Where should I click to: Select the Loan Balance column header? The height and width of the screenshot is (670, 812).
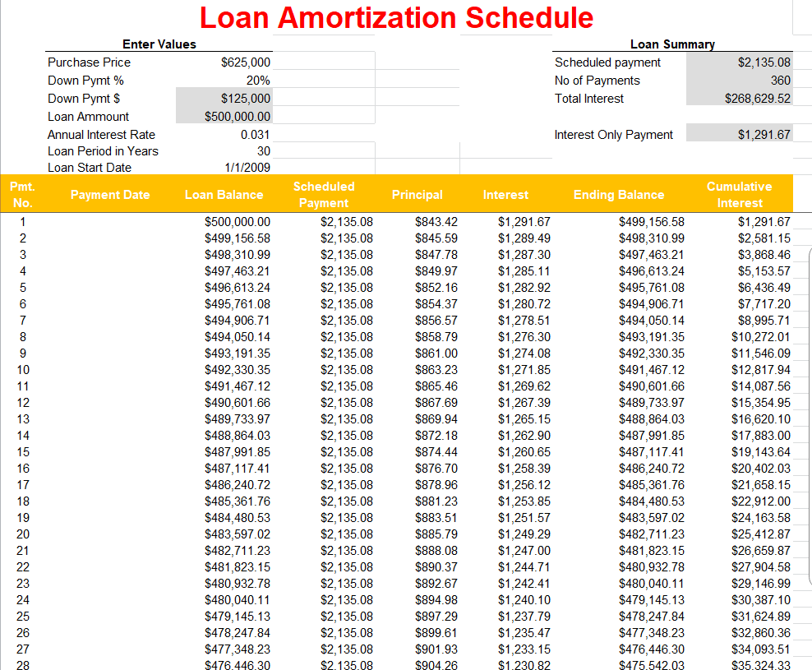click(x=224, y=195)
